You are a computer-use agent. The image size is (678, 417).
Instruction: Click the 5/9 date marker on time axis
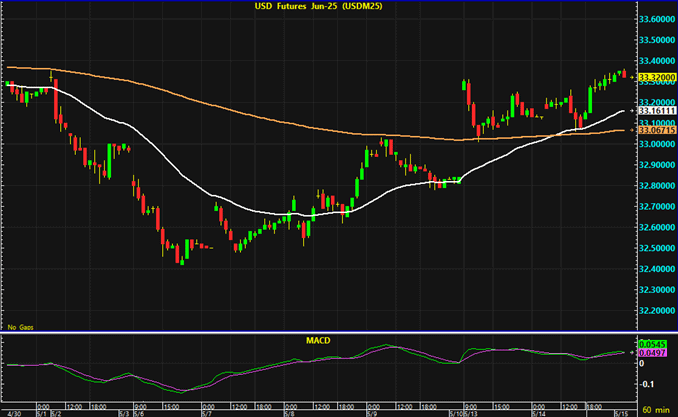[x=371, y=411]
